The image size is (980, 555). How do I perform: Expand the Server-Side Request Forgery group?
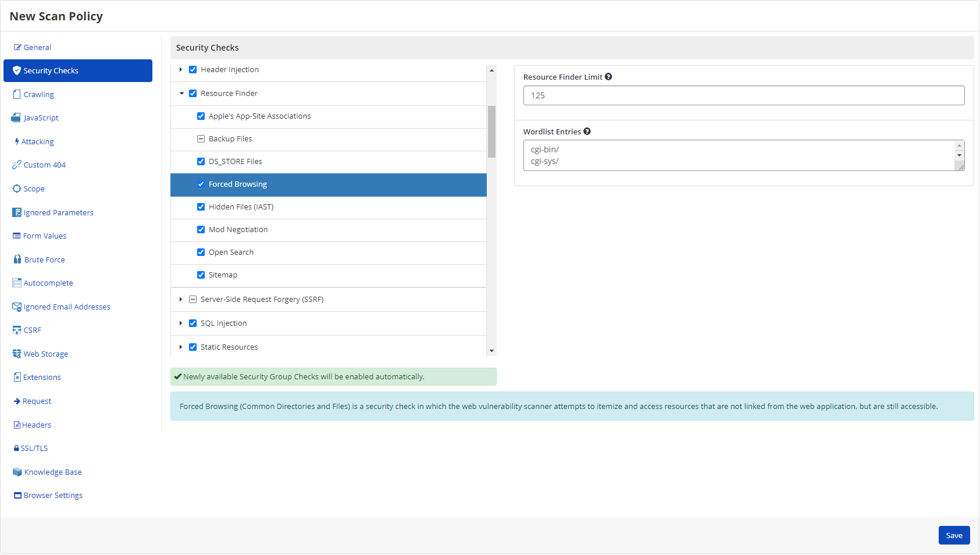point(181,300)
